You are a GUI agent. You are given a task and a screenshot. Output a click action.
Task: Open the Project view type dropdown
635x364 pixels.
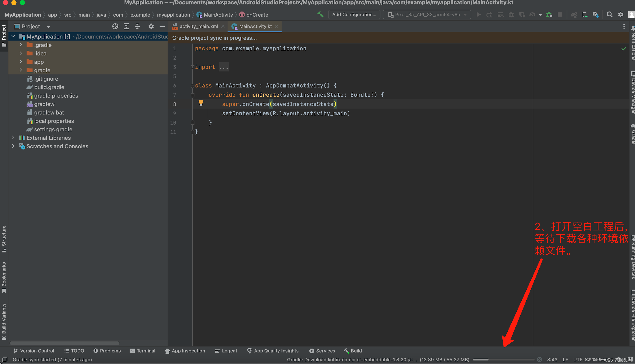coord(33,26)
